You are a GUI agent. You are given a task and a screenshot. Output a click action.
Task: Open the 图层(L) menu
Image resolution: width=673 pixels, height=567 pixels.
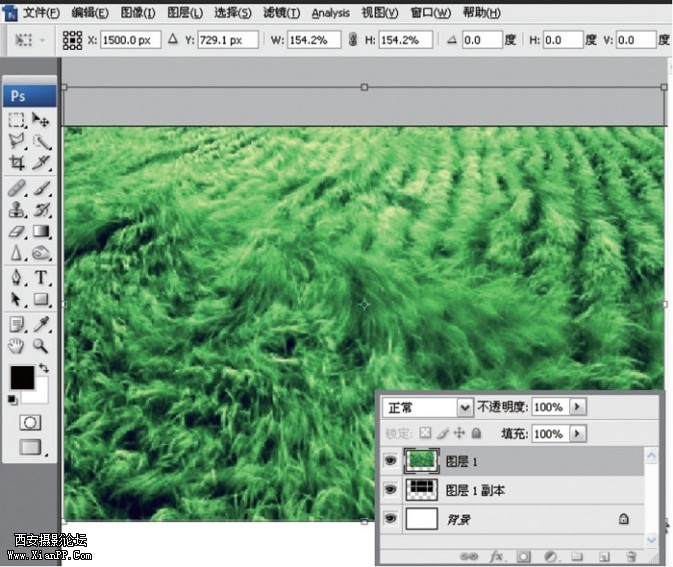click(185, 13)
